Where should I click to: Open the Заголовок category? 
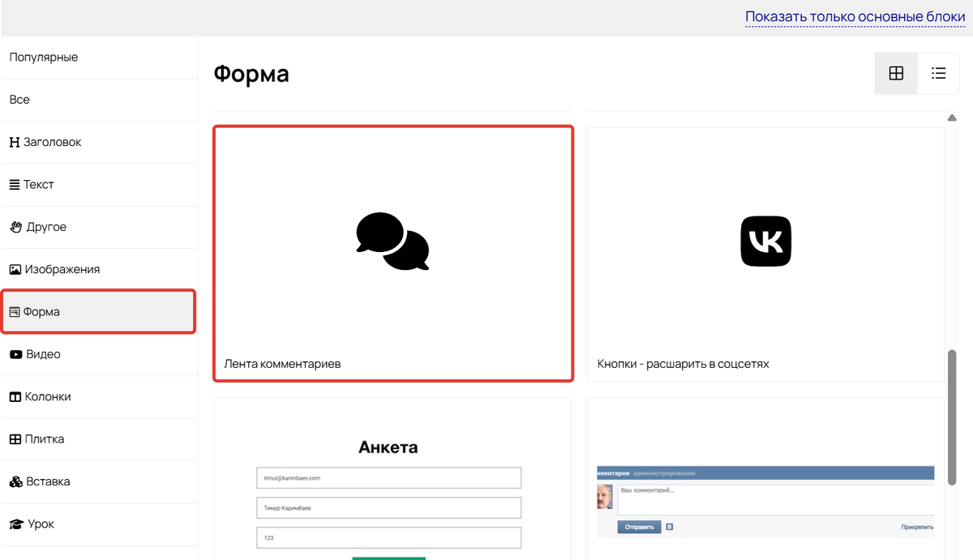click(52, 142)
